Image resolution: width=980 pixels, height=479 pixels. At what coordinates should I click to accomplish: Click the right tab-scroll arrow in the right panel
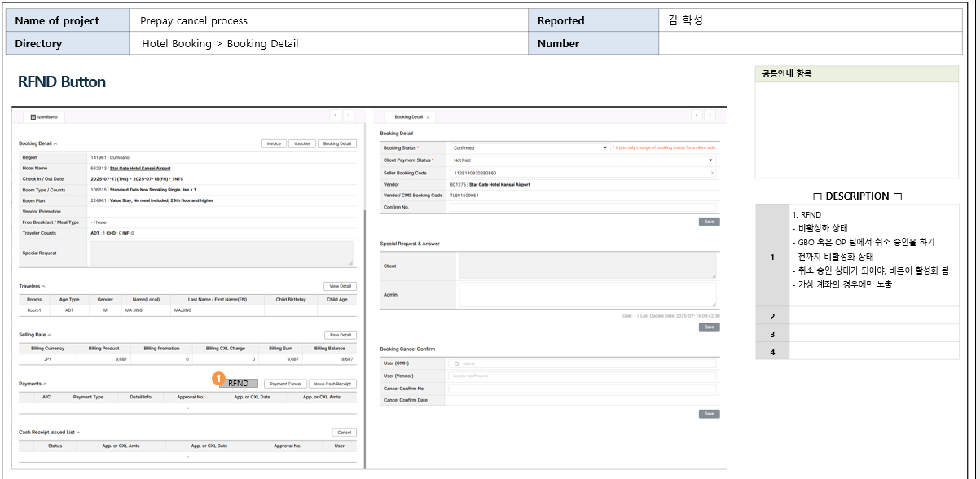pyautogui.click(x=711, y=116)
